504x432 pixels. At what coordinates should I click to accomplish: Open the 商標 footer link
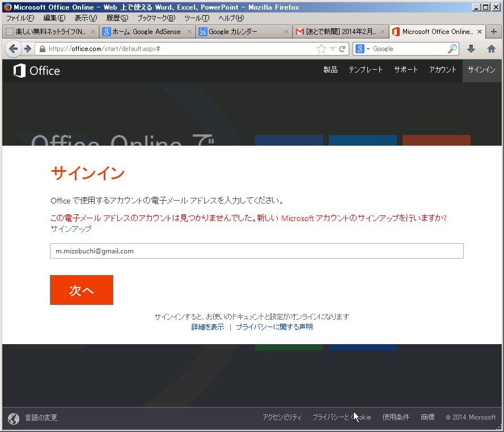pos(427,417)
